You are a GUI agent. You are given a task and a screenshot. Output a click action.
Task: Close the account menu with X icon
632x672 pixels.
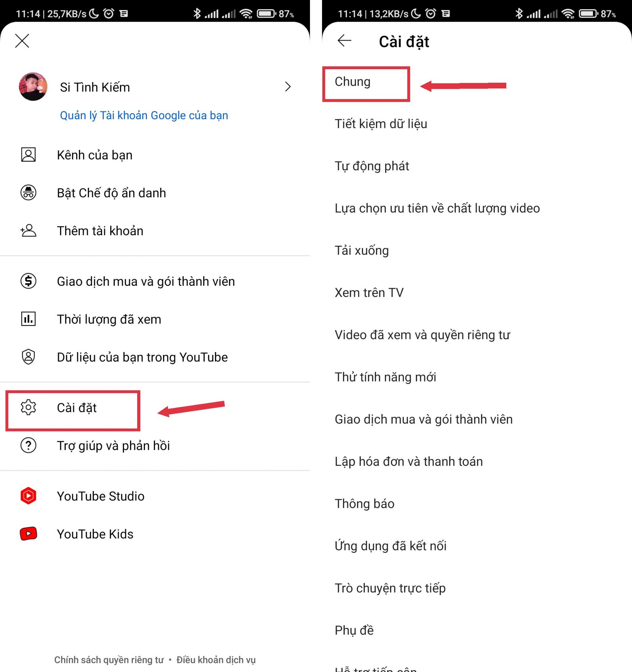[22, 41]
